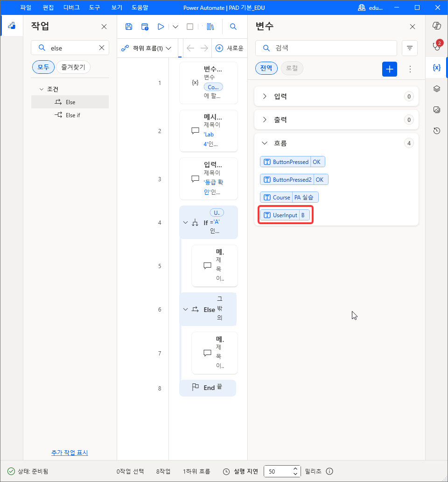Click the back arrow in subflow bar

click(x=190, y=48)
